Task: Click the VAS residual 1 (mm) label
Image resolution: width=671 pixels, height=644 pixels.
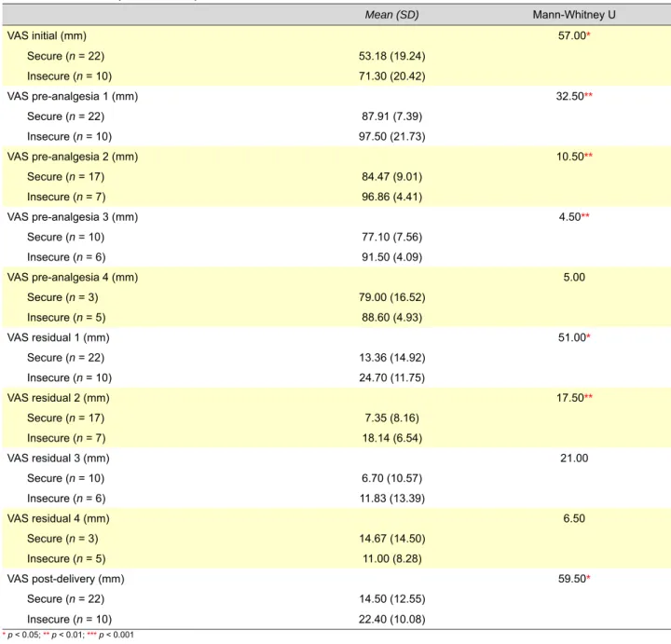Action: click(x=58, y=337)
